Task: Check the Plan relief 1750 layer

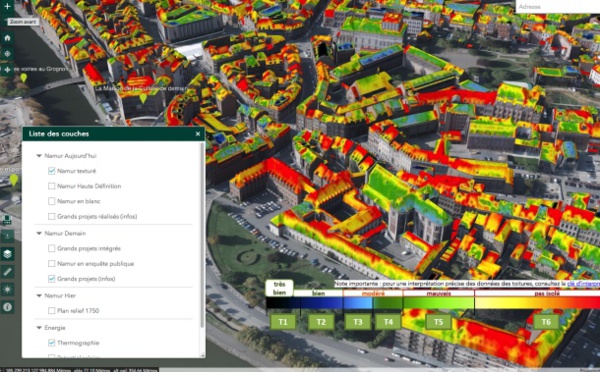Action: coord(52,311)
